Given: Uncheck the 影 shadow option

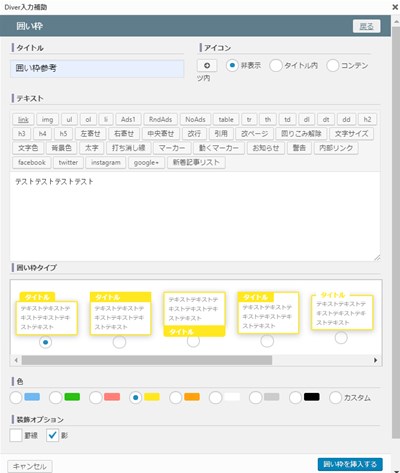Looking at the screenshot, I should pyautogui.click(x=52, y=435).
